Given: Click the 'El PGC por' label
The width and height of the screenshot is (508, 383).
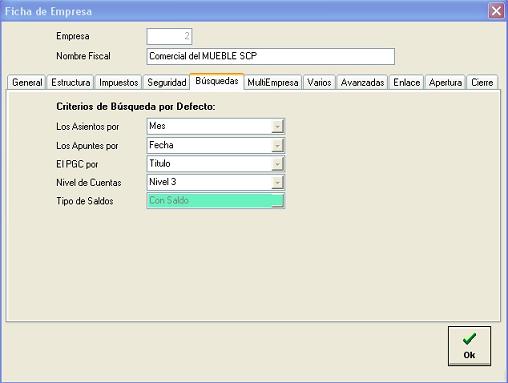Looking at the screenshot, I should 77,164.
